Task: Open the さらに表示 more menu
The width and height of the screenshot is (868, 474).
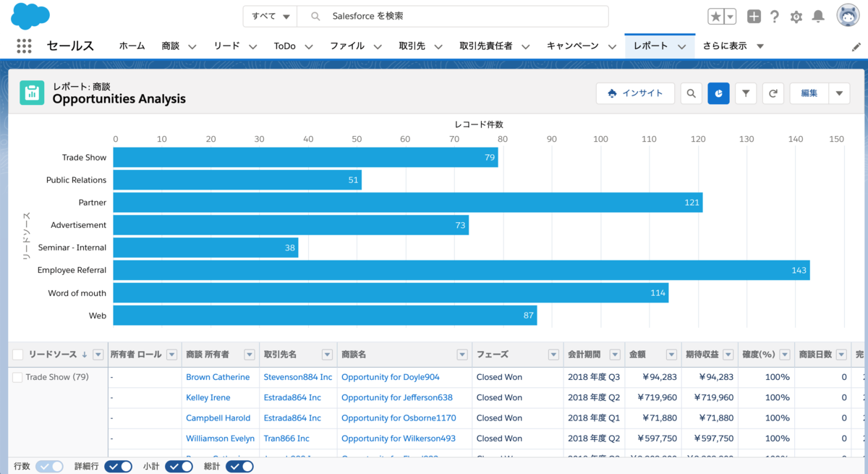Action: [733, 46]
